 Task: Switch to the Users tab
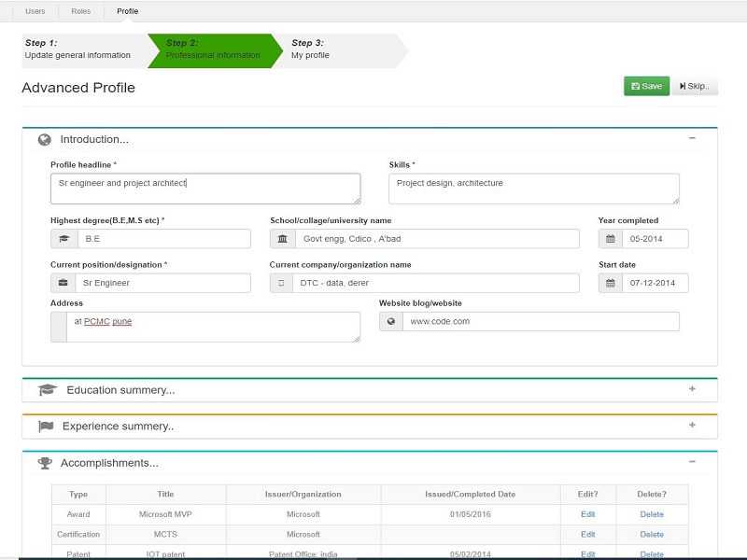pyautogui.click(x=35, y=11)
